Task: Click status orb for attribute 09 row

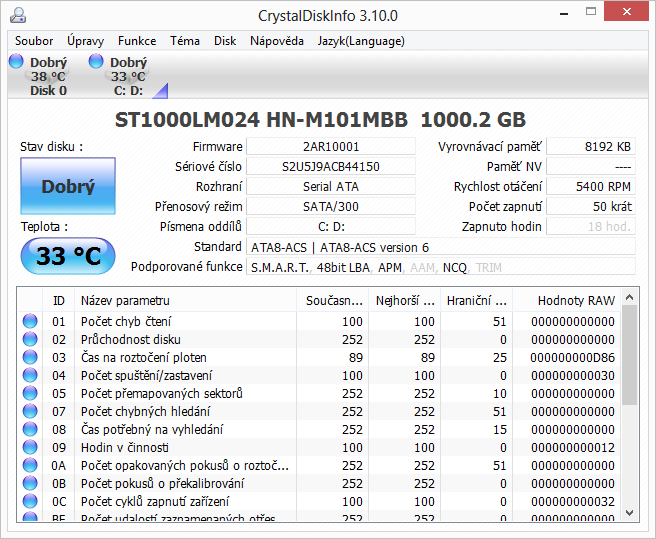Action: click(30, 447)
